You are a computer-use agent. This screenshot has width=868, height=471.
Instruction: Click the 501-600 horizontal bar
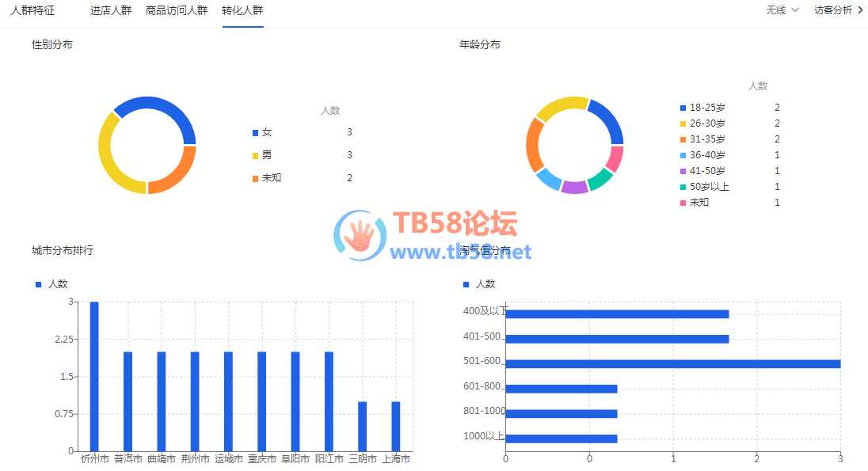pos(672,364)
